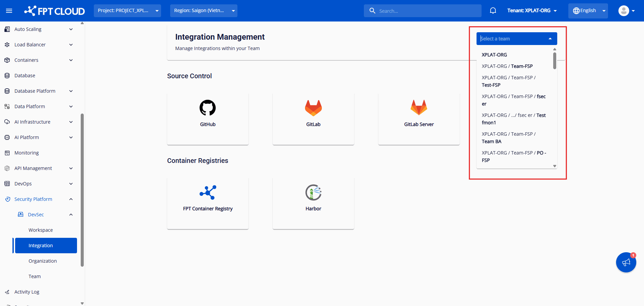Viewport: 644px width, 306px height.
Task: Collapse the Security Platform chevron
Action: tap(71, 199)
